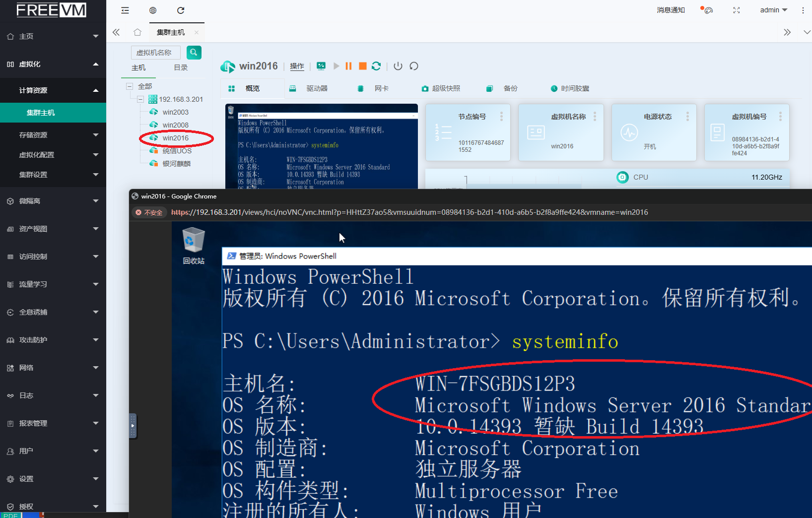This screenshot has width=812, height=518.
Task: Collapse the sidebar with hamburger icon
Action: pos(125,10)
